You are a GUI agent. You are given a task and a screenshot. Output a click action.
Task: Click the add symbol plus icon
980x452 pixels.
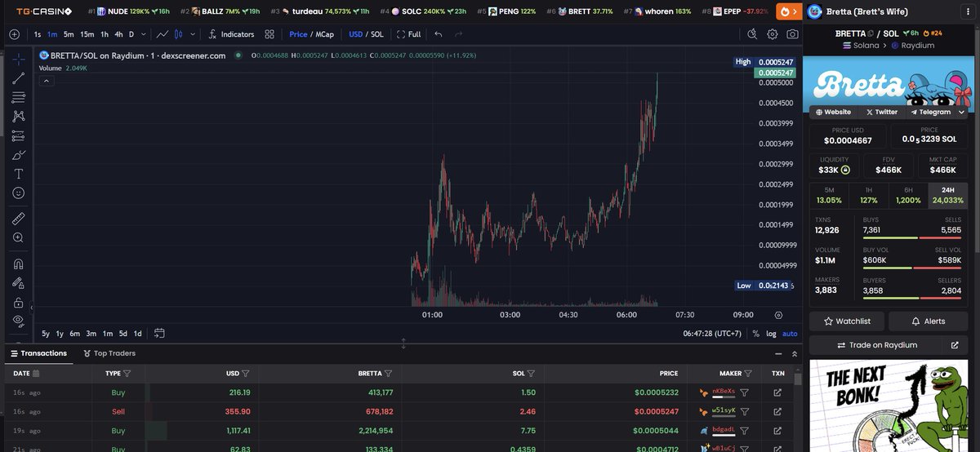click(14, 34)
